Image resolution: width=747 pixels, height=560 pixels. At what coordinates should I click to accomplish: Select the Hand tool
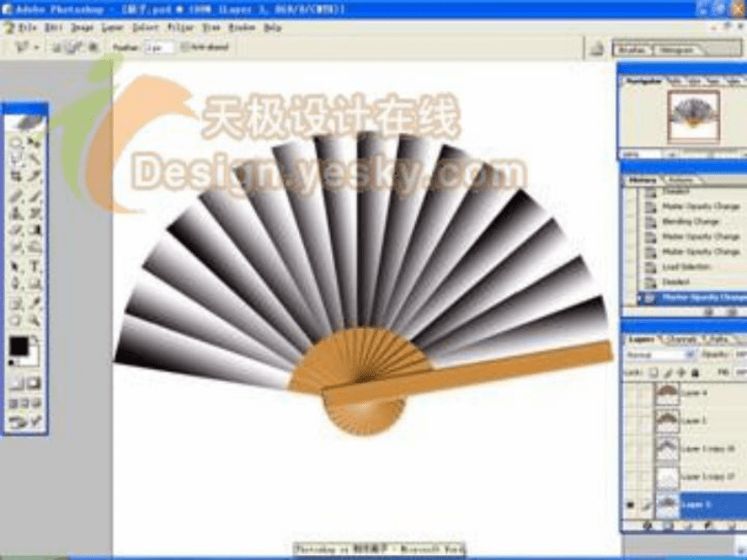(17, 320)
